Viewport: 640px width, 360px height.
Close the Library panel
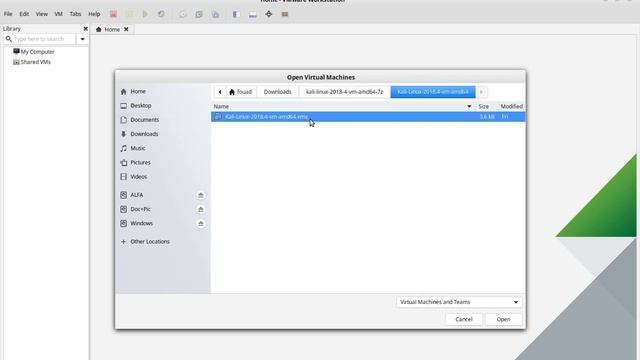(x=85, y=29)
